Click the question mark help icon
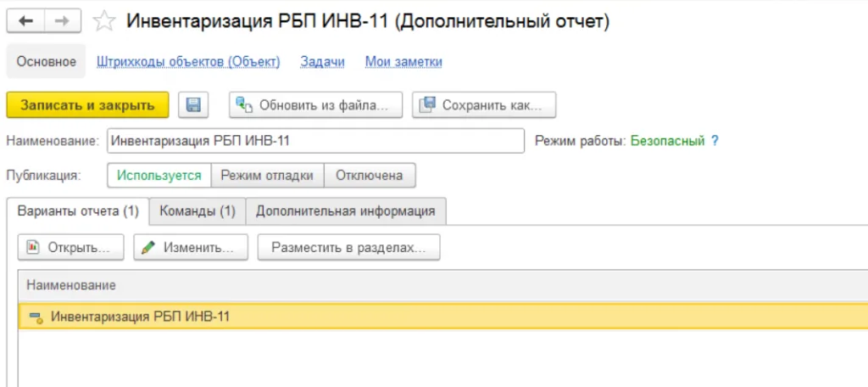Screen dimensions: 868x387 coord(715,141)
